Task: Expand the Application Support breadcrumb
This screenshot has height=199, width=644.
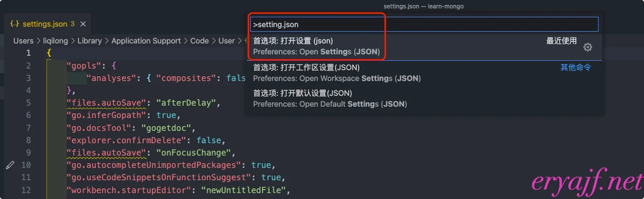Action: pyautogui.click(x=146, y=41)
